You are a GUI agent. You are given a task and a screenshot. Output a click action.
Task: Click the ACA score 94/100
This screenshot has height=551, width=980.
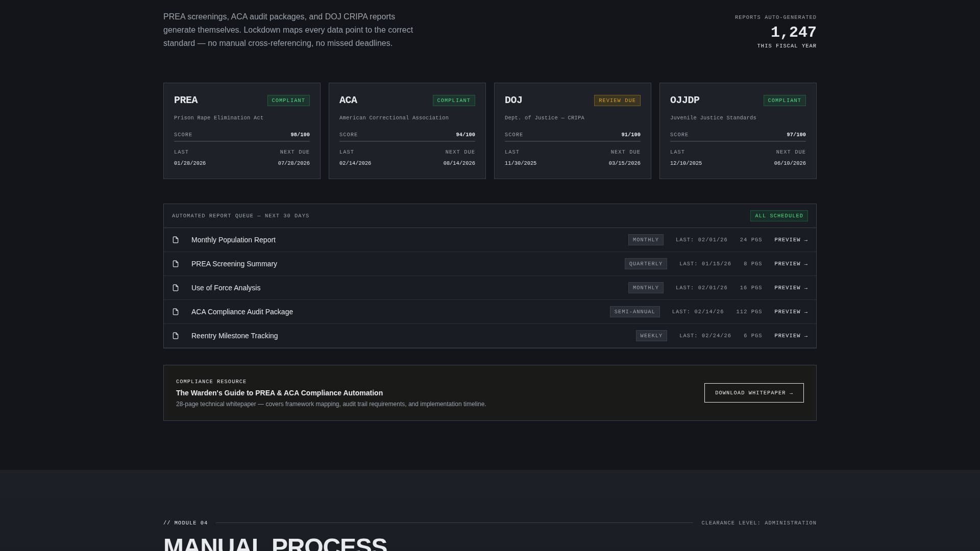pos(465,135)
